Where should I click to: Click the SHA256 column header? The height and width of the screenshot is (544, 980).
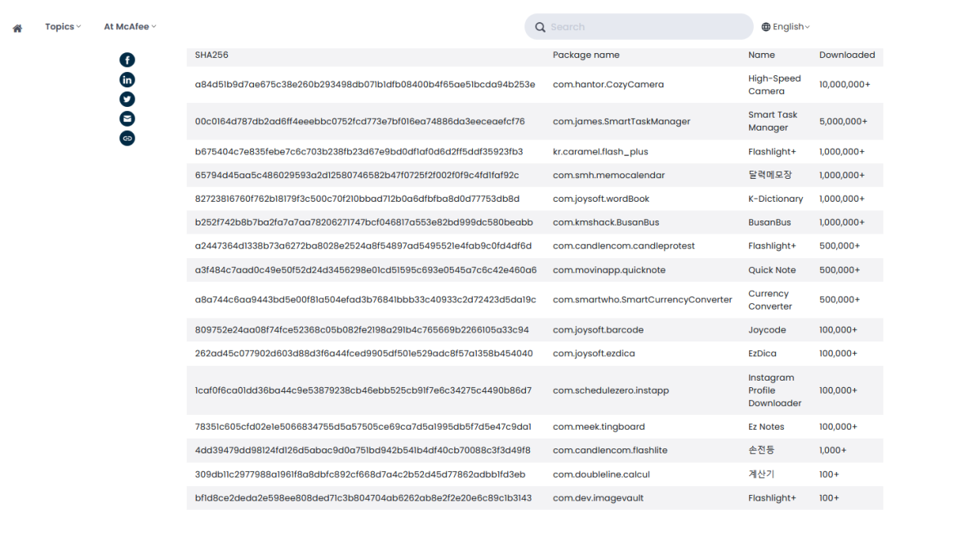[212, 56]
